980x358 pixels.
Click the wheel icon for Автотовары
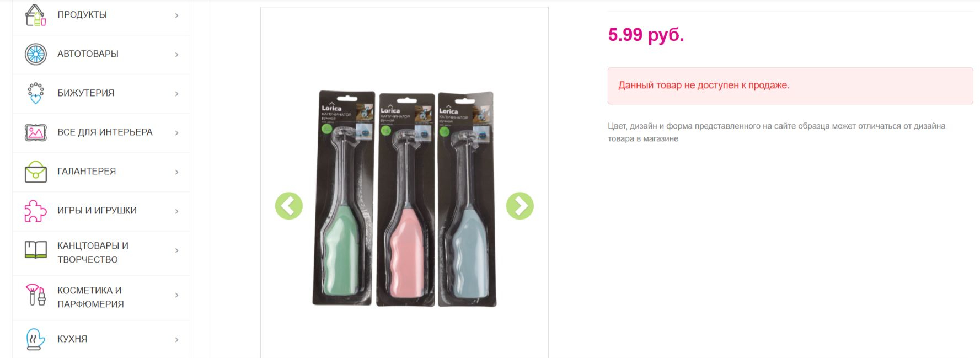[x=35, y=54]
